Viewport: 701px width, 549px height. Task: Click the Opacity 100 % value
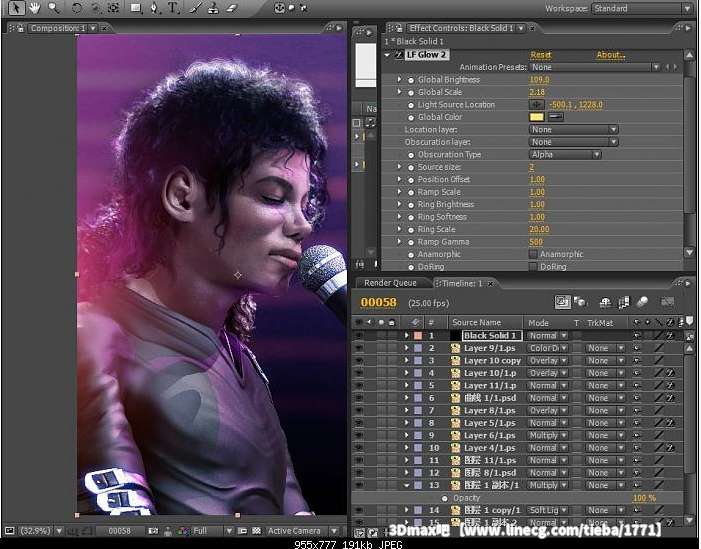tap(644, 498)
